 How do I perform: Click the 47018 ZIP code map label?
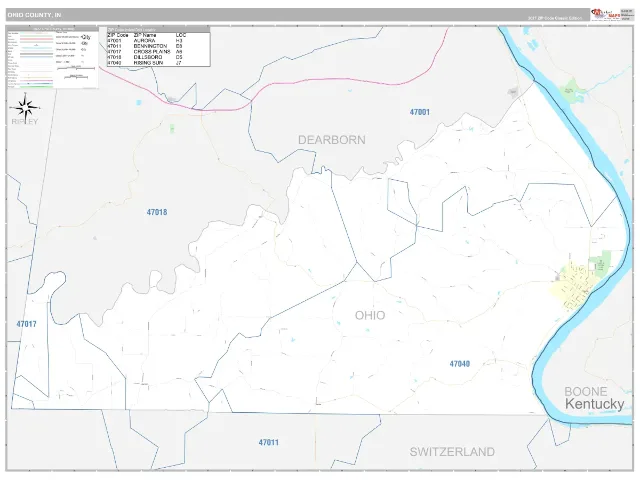pos(157,212)
